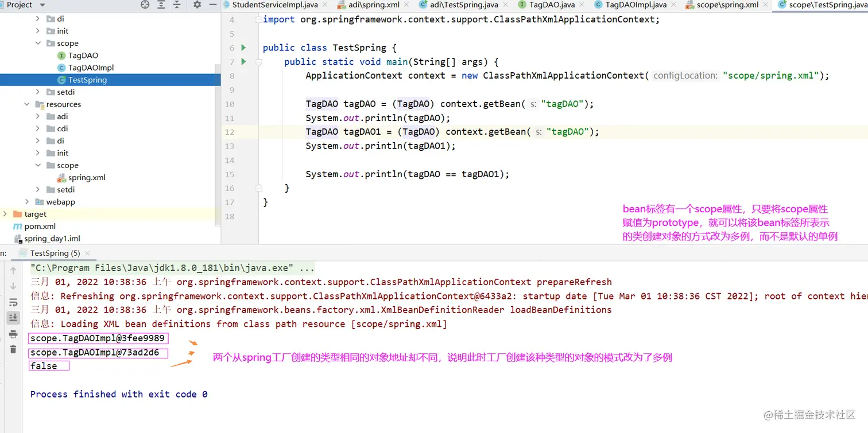
Task: Click the locate current file target icon
Action: tap(145, 5)
